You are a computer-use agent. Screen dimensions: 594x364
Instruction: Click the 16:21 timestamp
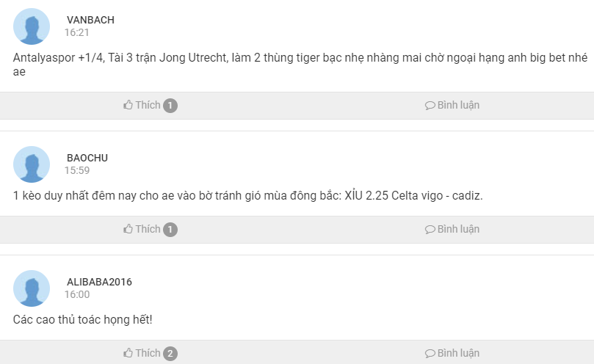pos(76,32)
